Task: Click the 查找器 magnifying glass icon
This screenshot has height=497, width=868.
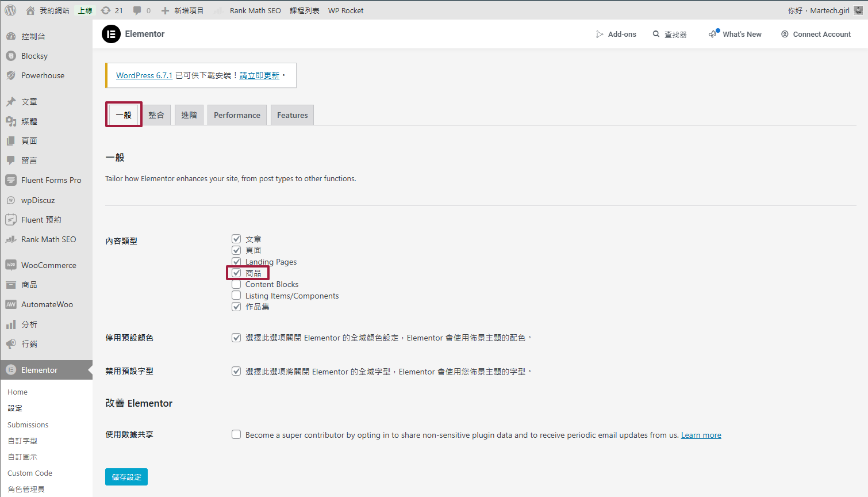Action: coord(656,34)
